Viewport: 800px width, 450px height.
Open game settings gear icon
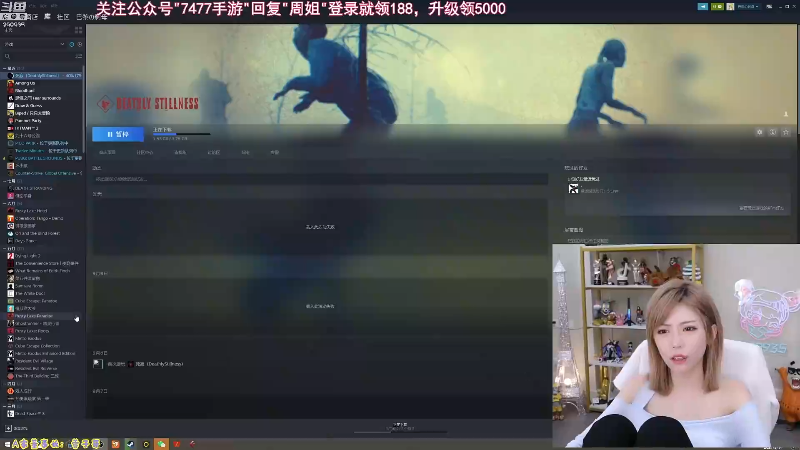(x=760, y=132)
